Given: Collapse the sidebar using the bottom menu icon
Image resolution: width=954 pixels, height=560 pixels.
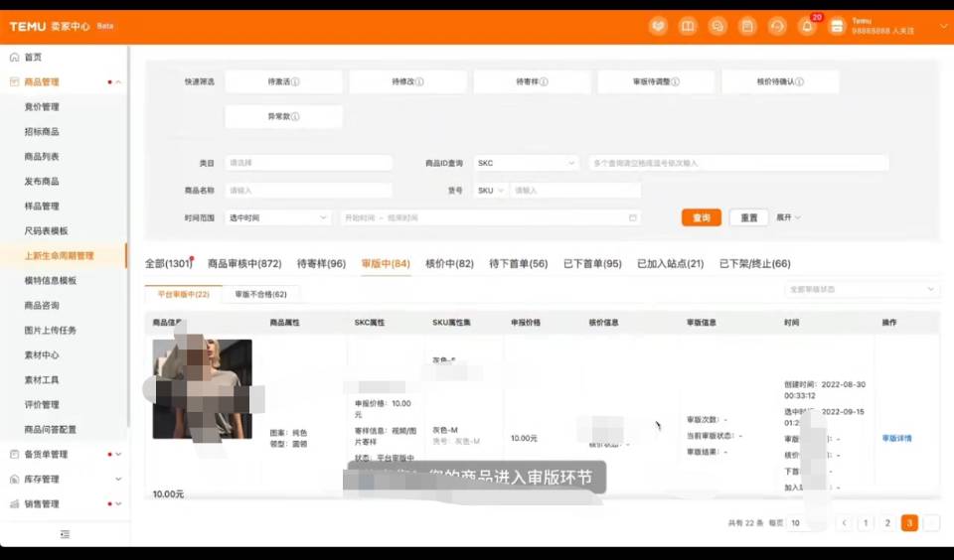Looking at the screenshot, I should [66, 534].
